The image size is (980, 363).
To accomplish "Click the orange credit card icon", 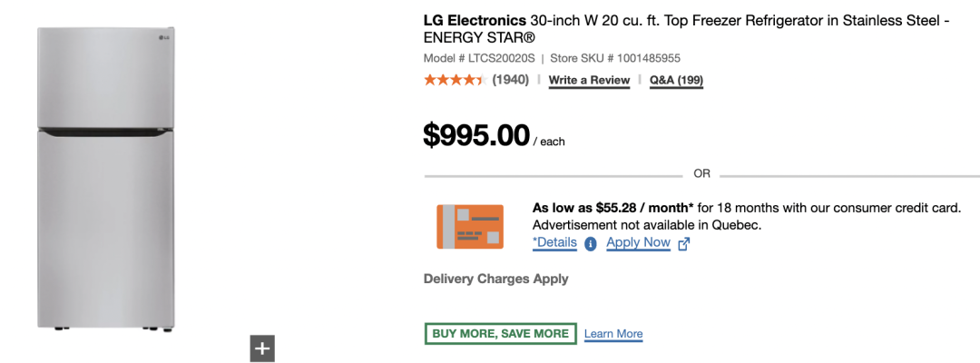I will [x=469, y=226].
